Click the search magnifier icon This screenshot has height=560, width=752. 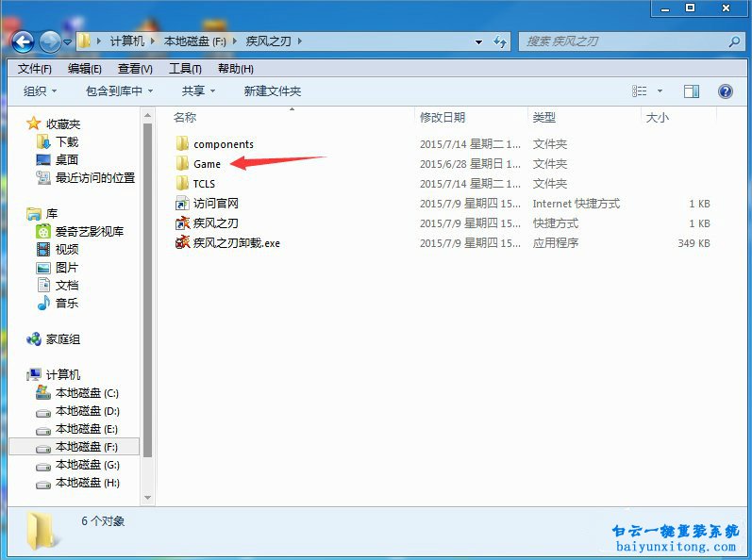click(x=734, y=41)
